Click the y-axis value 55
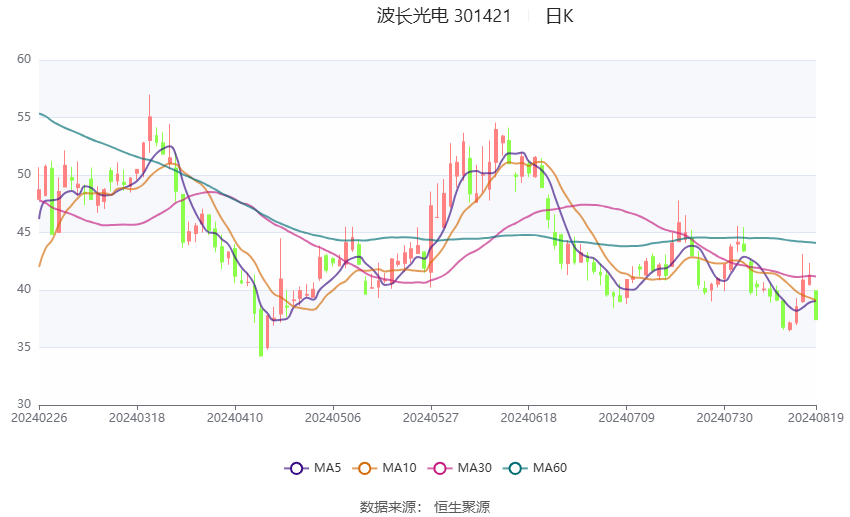This screenshot has height=517, width=850. click(x=24, y=117)
